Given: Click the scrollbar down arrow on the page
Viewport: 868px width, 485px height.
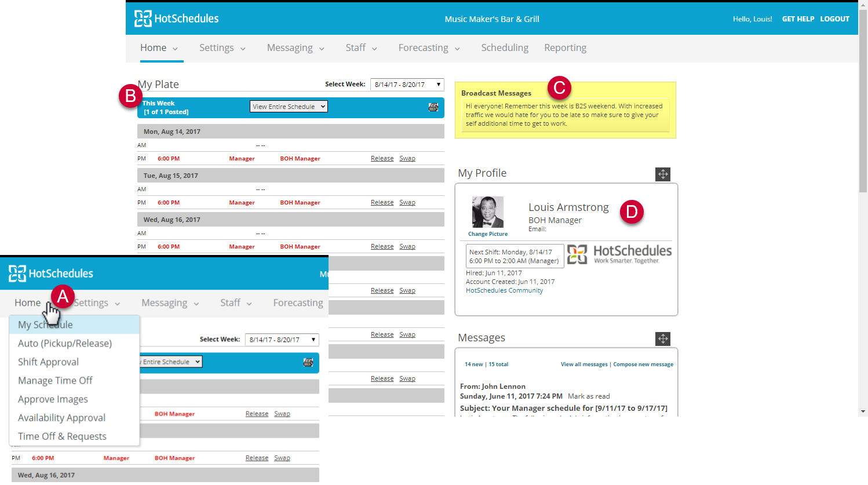Looking at the screenshot, I should [863, 411].
